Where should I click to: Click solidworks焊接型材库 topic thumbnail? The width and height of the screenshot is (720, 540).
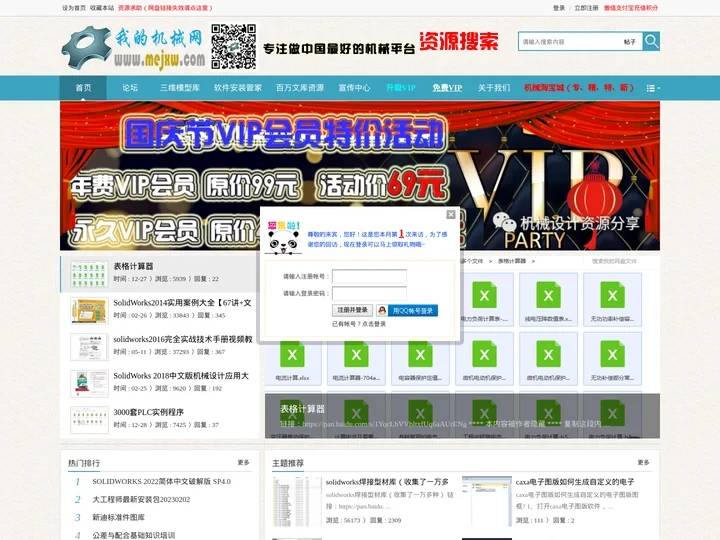[x=297, y=501]
